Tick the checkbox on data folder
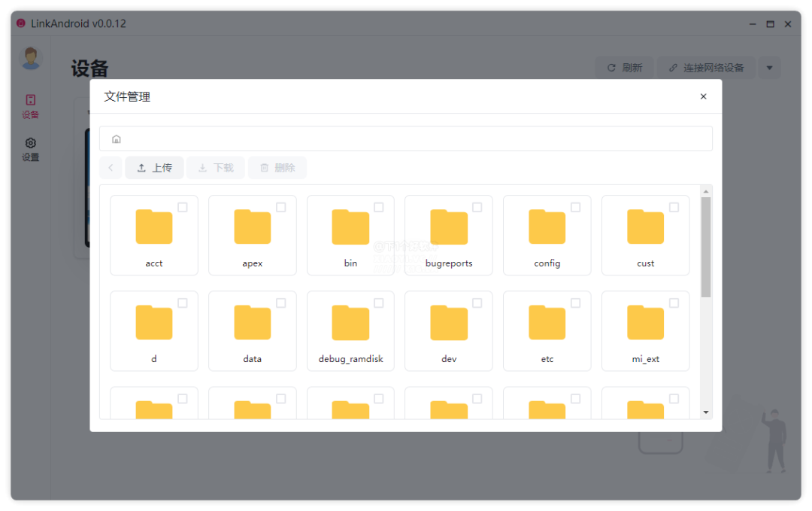812x511 pixels. 281,303
